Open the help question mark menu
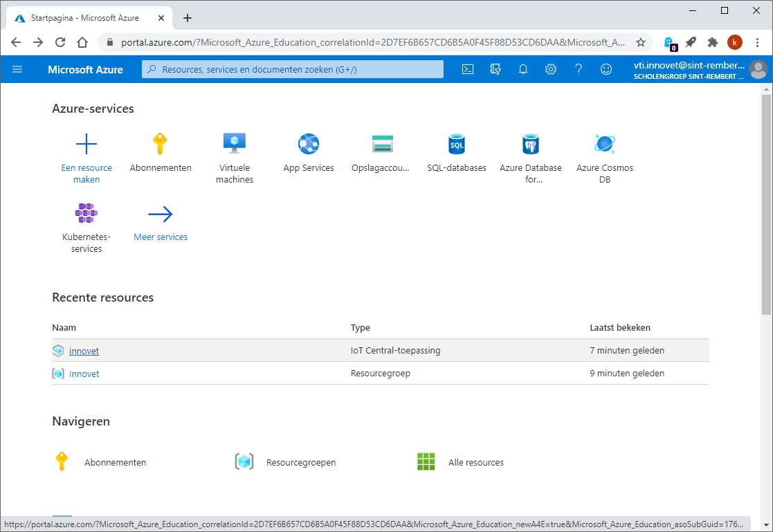The width and height of the screenshot is (773, 532). (x=579, y=69)
